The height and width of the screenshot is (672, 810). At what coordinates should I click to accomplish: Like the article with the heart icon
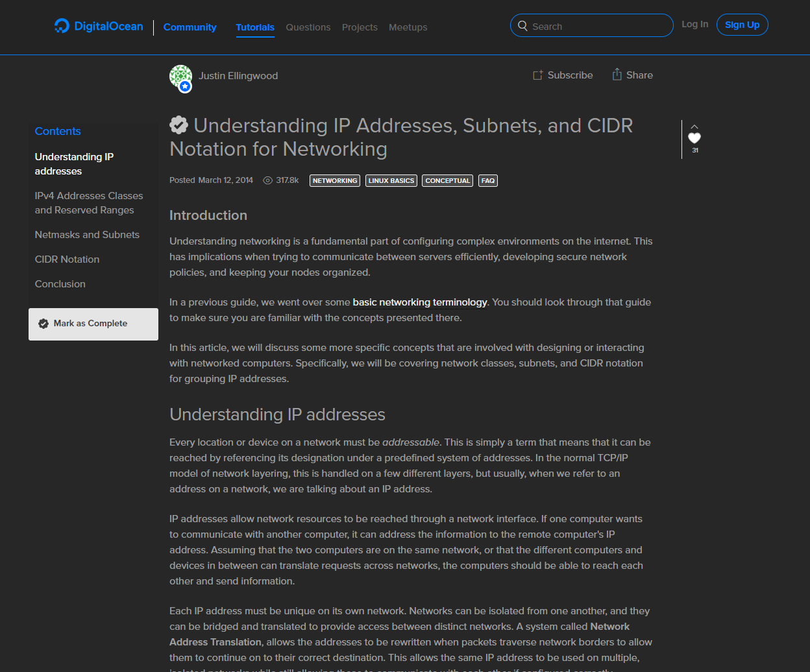pyautogui.click(x=694, y=138)
